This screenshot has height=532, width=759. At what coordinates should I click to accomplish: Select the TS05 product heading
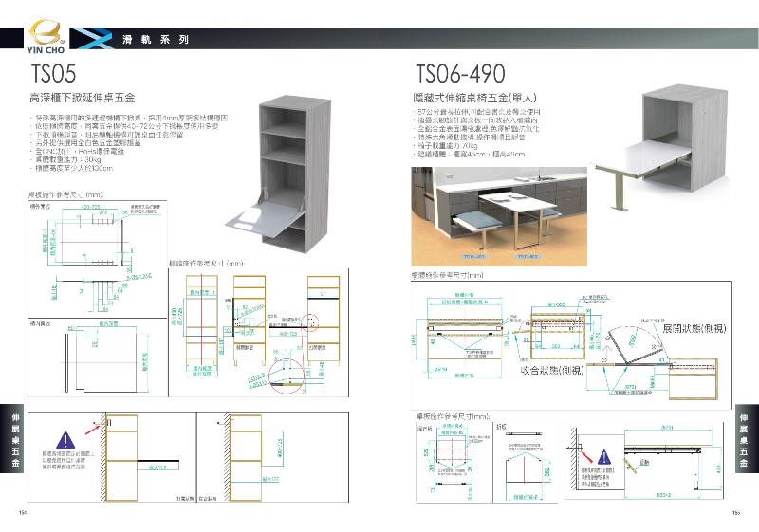tap(54, 74)
